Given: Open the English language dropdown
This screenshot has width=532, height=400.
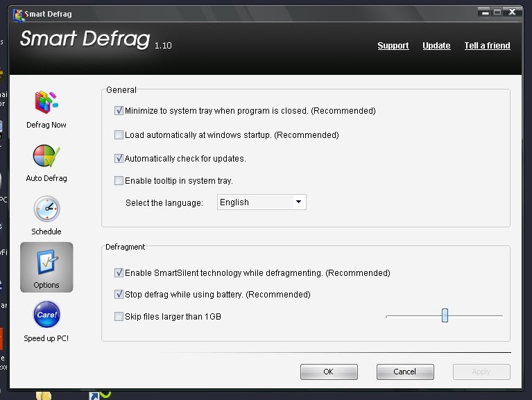Looking at the screenshot, I should click(261, 202).
